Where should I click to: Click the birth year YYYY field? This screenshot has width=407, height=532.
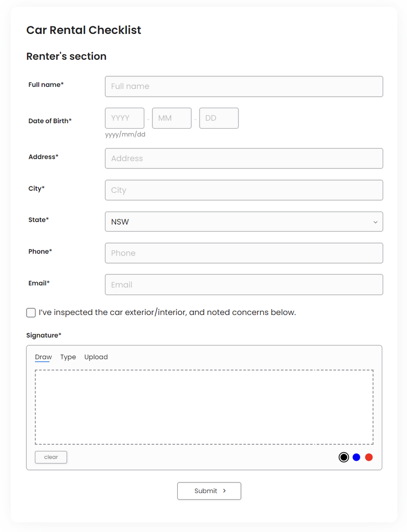pyautogui.click(x=124, y=118)
